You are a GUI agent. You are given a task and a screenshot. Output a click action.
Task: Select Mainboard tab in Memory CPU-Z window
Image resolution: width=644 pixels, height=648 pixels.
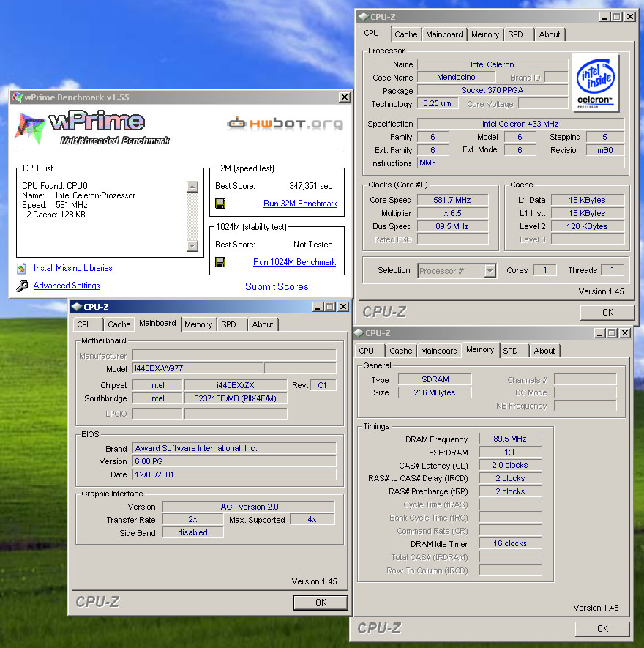pos(439,351)
